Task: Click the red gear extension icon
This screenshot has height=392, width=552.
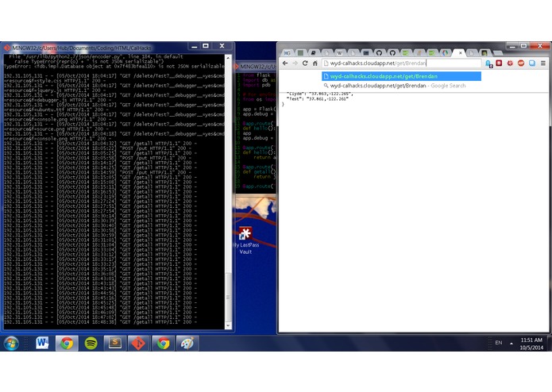Action: pyautogui.click(x=510, y=63)
